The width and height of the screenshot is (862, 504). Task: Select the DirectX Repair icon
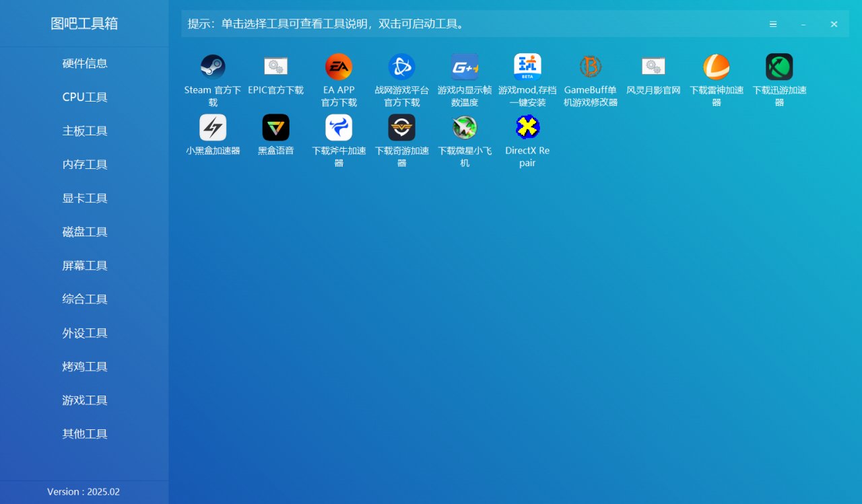[x=527, y=127]
